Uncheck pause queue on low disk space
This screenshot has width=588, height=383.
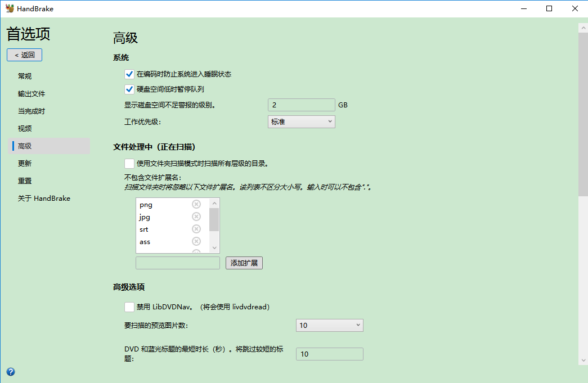[129, 89]
